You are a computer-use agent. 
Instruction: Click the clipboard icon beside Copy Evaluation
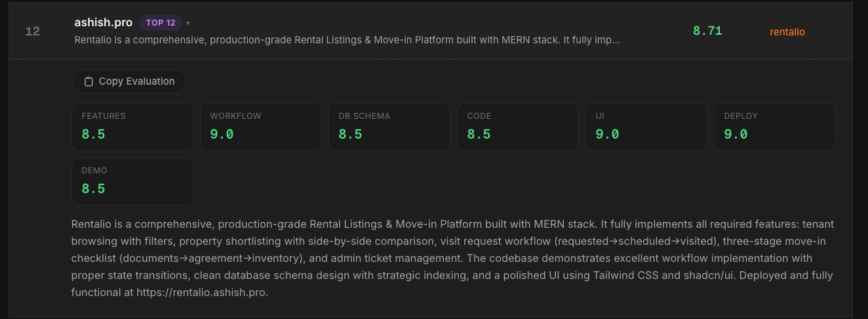(89, 81)
